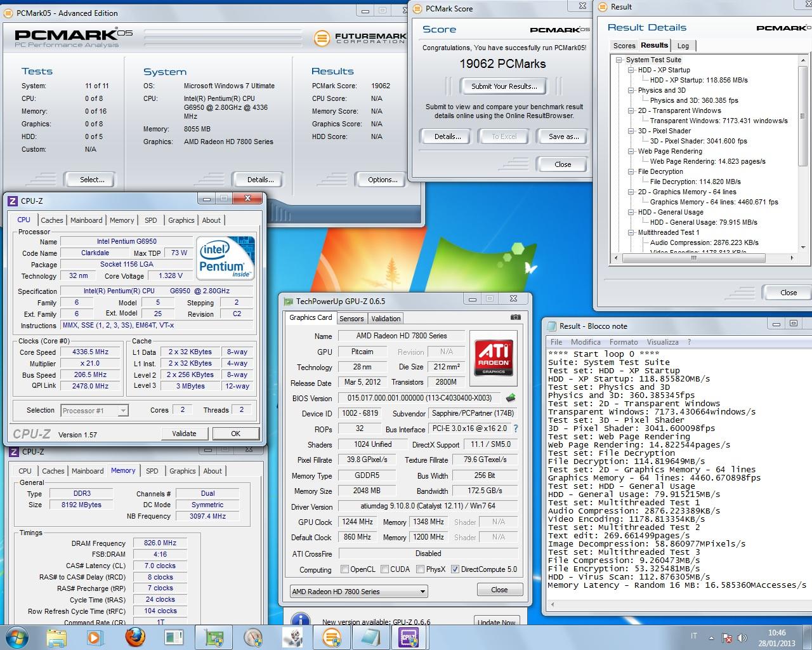The width and height of the screenshot is (812, 650).
Task: Collapse the HDD - XP Startup node
Action: click(631, 70)
